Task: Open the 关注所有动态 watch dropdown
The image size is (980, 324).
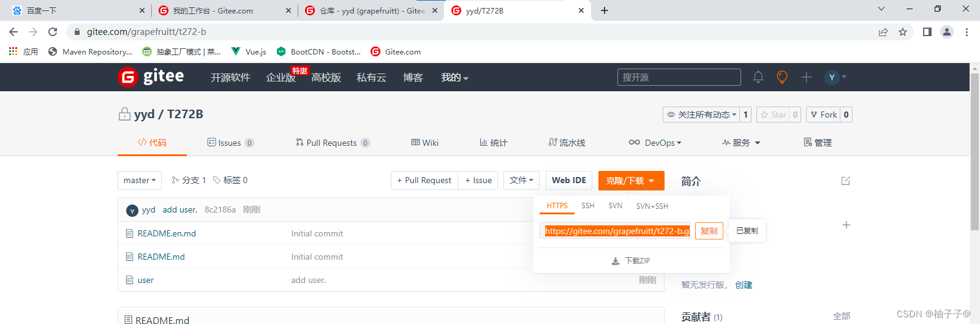Action: (x=701, y=115)
